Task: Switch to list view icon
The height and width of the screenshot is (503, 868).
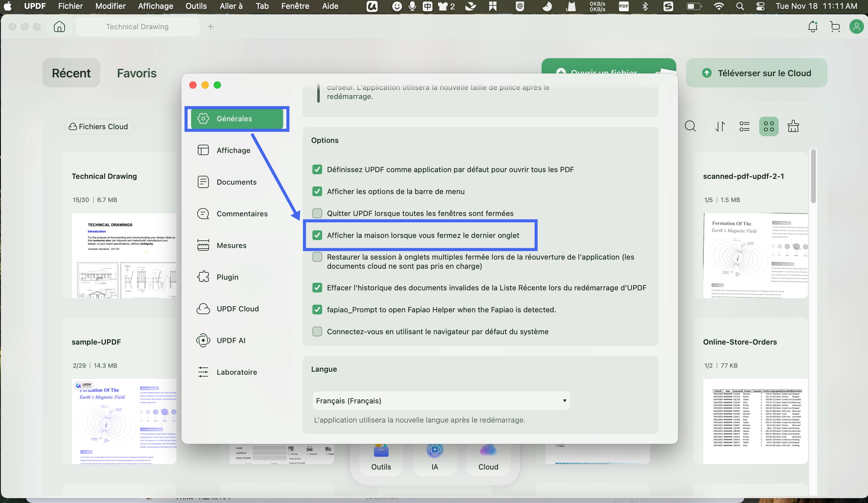Action: (x=744, y=126)
